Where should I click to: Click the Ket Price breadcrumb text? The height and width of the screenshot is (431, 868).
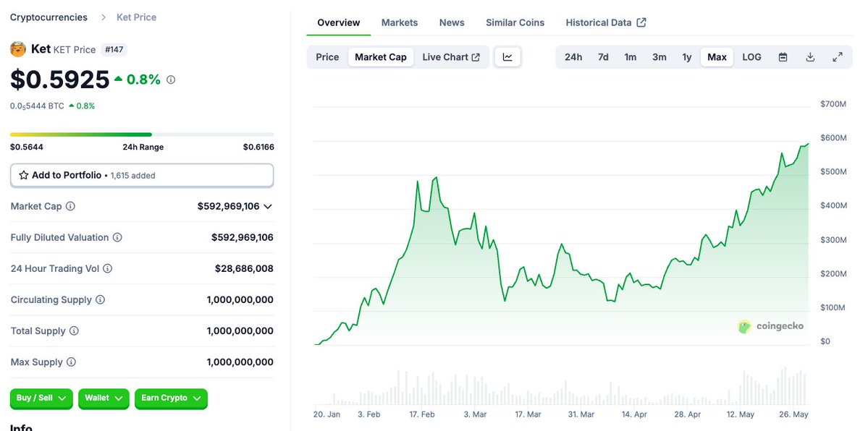click(136, 17)
